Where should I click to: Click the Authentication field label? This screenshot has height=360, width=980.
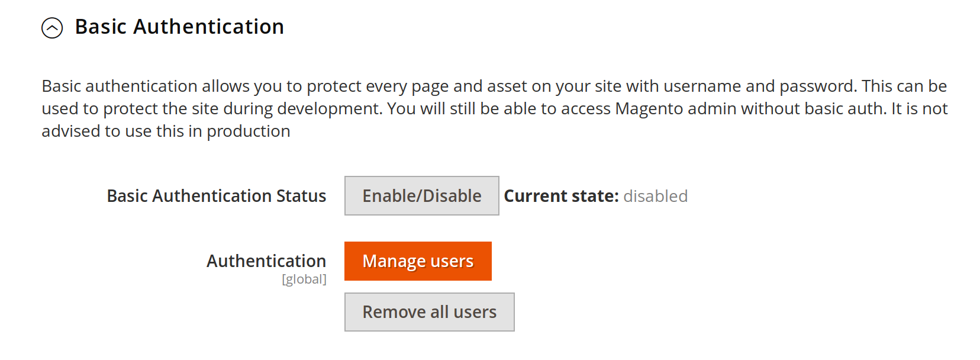click(266, 261)
